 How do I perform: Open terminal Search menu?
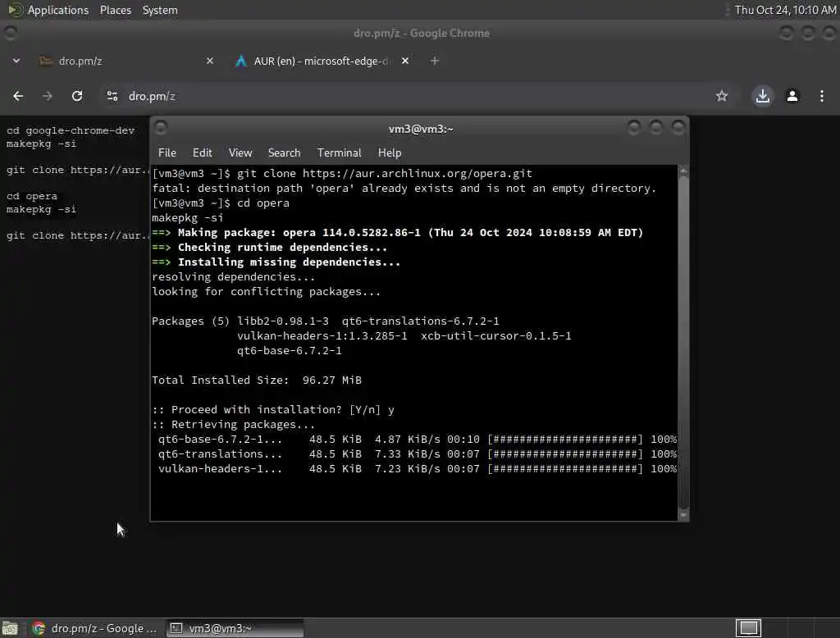point(284,153)
